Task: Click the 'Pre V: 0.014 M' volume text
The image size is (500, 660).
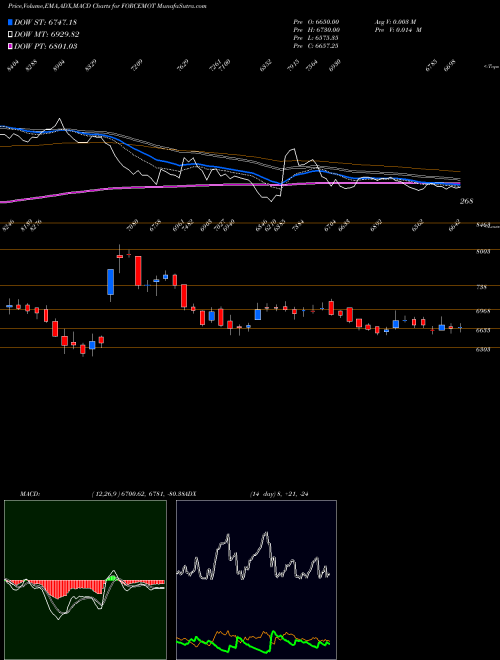Action: pos(398,30)
